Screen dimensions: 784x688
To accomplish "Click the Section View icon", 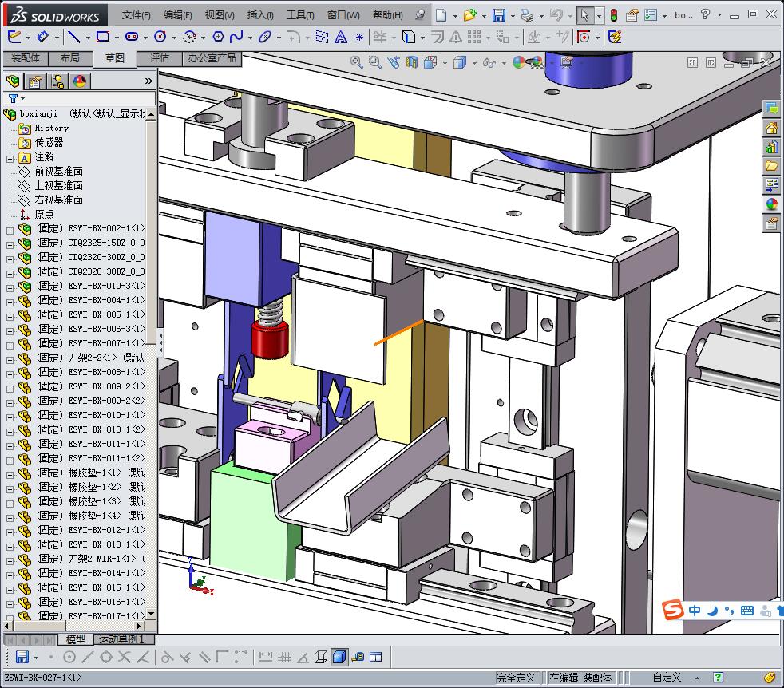I will [x=412, y=62].
